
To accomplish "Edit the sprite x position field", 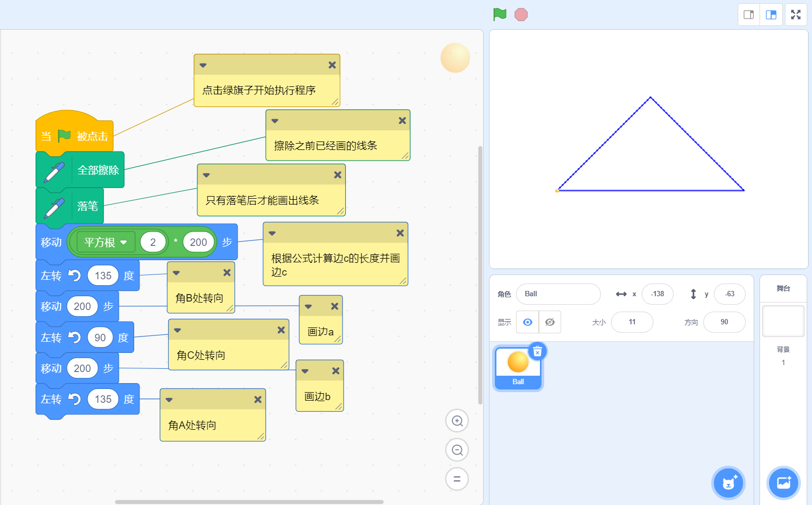I will pos(658,294).
